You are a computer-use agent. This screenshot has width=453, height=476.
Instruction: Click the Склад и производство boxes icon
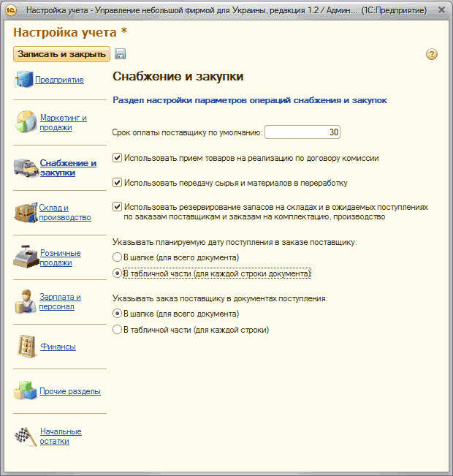[x=26, y=213]
